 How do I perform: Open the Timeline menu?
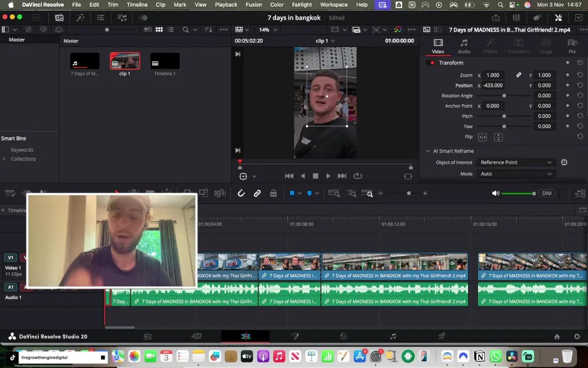click(137, 5)
